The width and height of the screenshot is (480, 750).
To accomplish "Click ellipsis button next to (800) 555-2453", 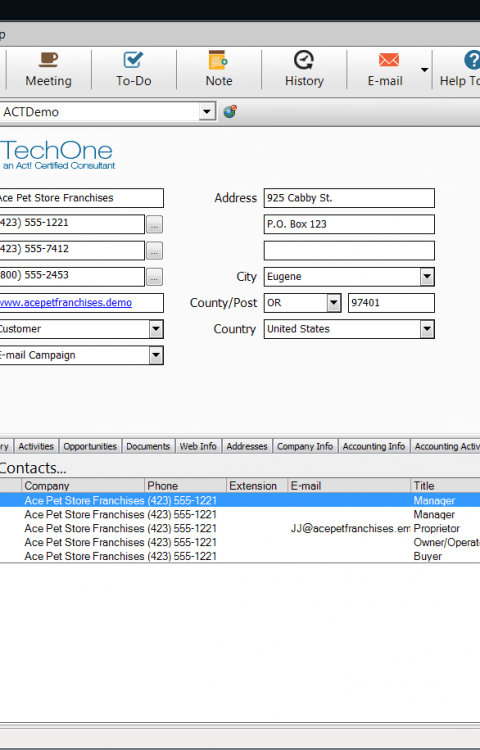I will 154,276.
